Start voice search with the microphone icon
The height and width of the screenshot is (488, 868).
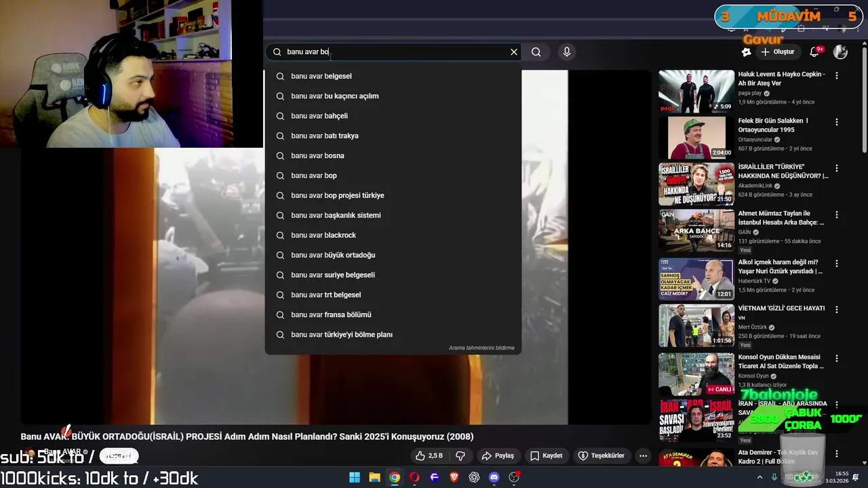tap(567, 52)
